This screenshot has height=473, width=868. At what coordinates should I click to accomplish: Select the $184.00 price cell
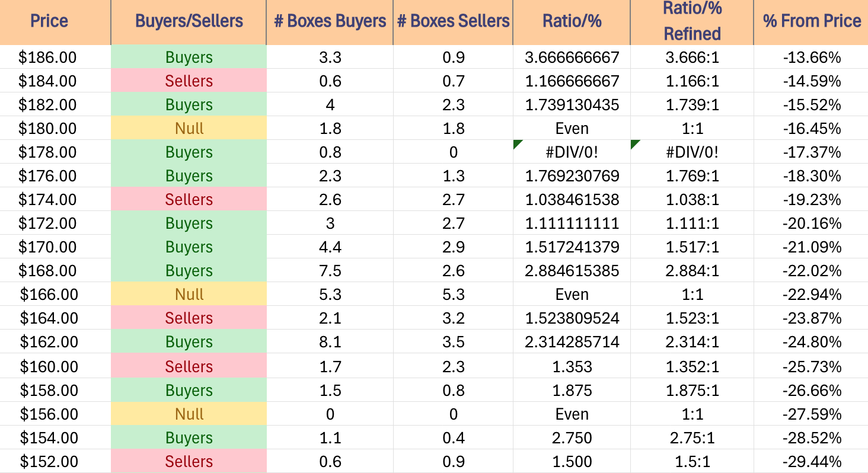[55, 81]
